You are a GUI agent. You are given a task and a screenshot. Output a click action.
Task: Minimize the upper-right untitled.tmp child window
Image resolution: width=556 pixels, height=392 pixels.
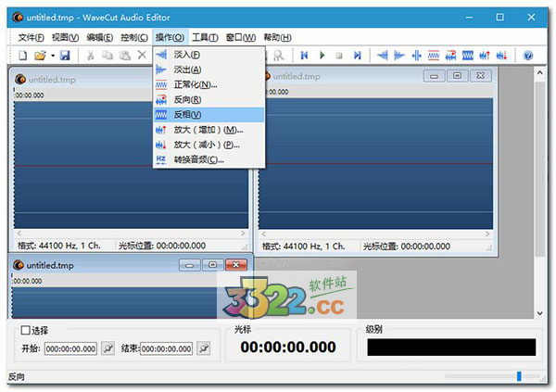point(434,76)
